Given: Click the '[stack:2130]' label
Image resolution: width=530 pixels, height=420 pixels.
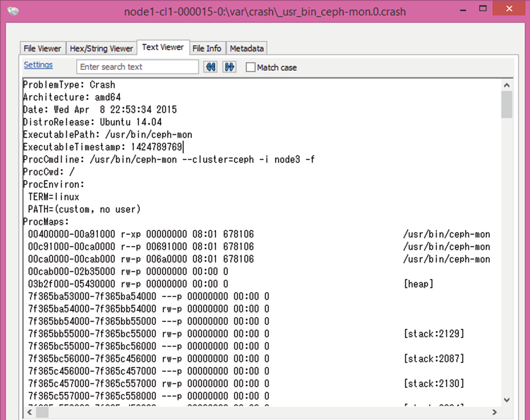Looking at the screenshot, I should pos(434,384).
